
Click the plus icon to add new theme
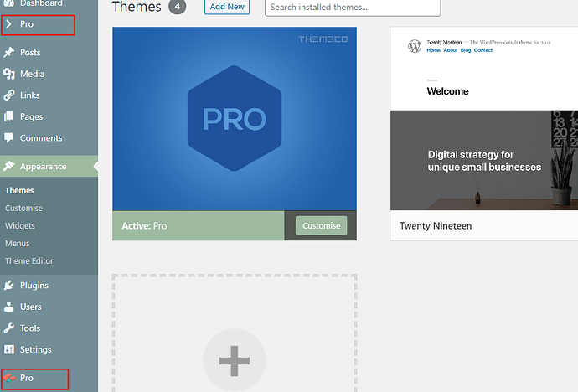tap(235, 361)
